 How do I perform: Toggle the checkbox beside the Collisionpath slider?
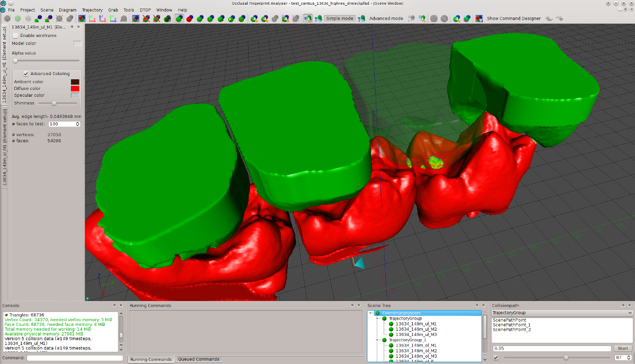[x=496, y=358]
